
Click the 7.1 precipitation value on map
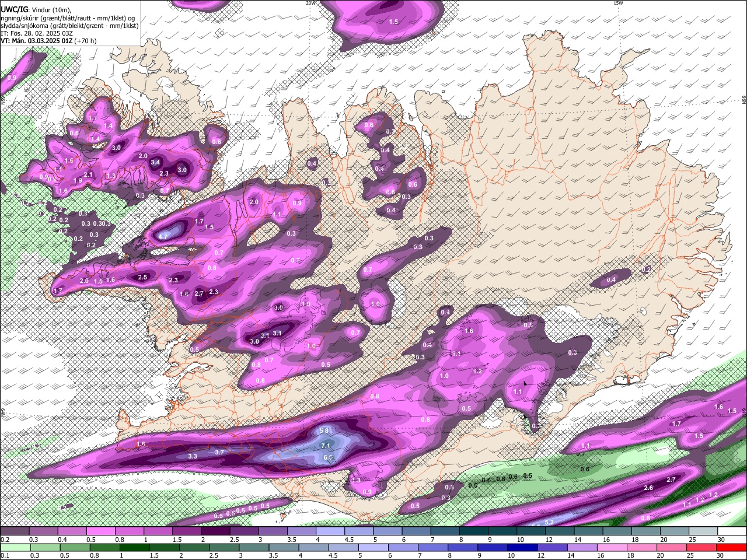(x=326, y=446)
